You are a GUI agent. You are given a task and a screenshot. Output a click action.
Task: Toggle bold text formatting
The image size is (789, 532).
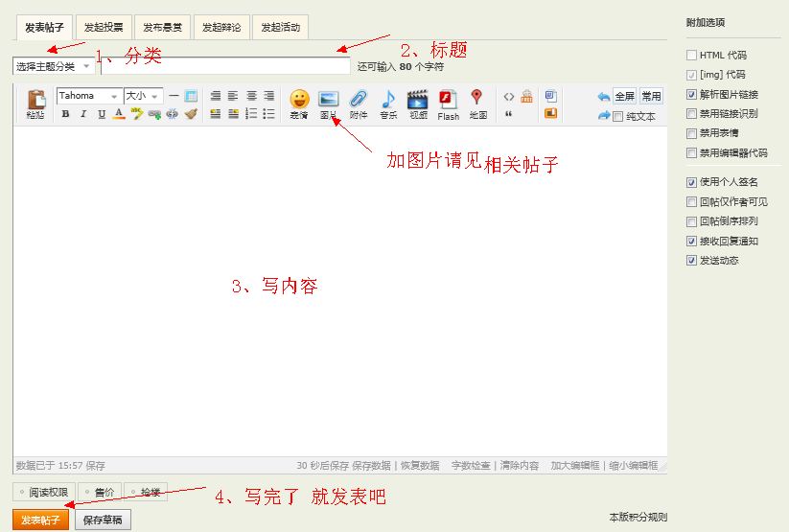65,114
